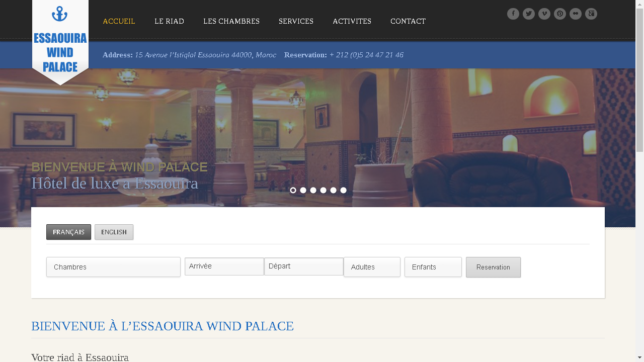Open the Le Riad menu item

pyautogui.click(x=169, y=21)
